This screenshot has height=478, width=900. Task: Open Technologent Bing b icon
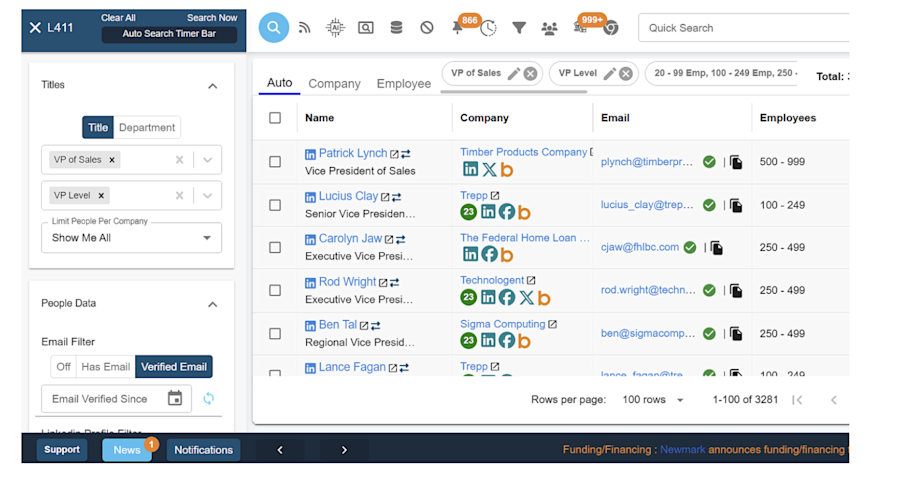544,298
